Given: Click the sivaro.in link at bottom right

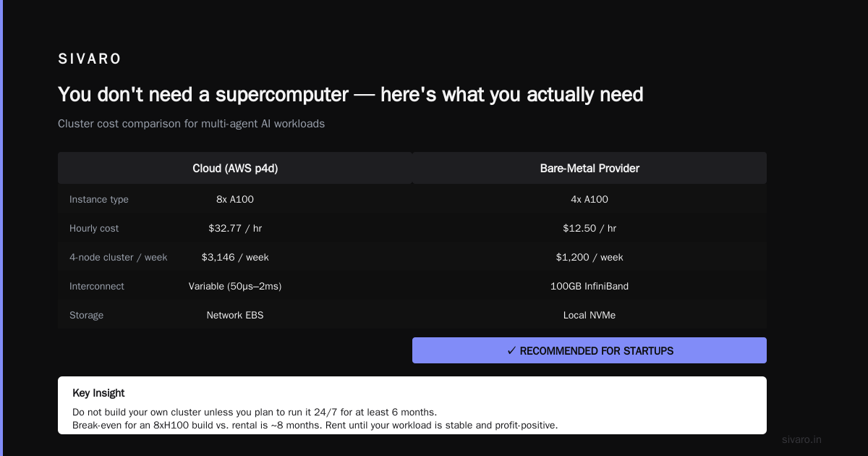Looking at the screenshot, I should 802,439.
